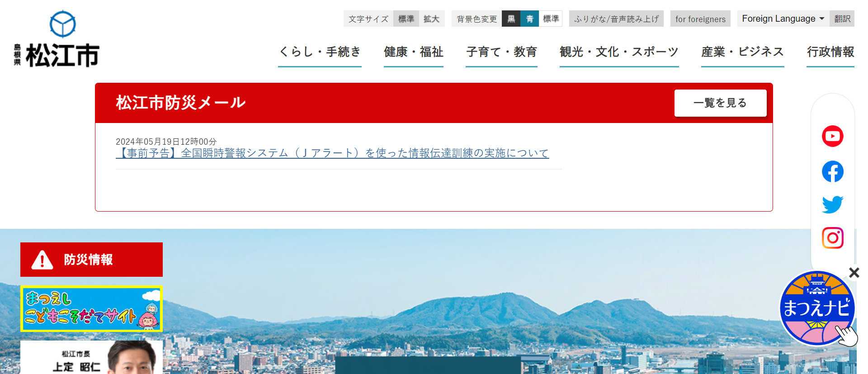Click 一覧を見る button
The width and height of the screenshot is (868, 374).
[721, 103]
